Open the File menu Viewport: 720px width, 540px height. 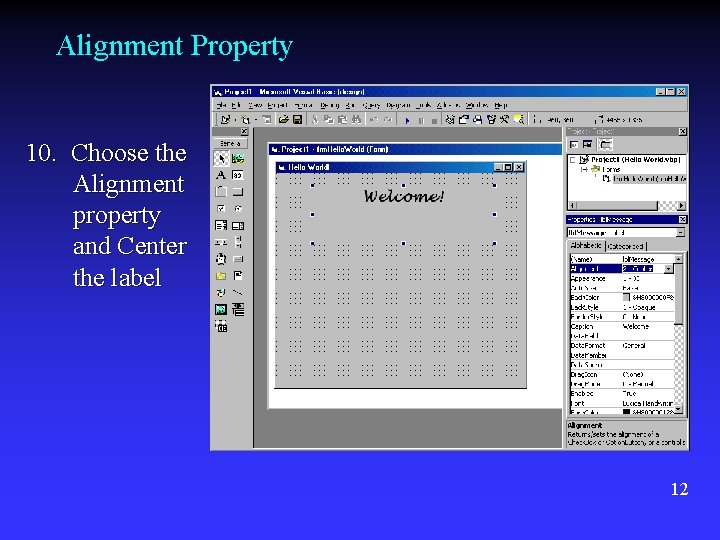[221, 105]
